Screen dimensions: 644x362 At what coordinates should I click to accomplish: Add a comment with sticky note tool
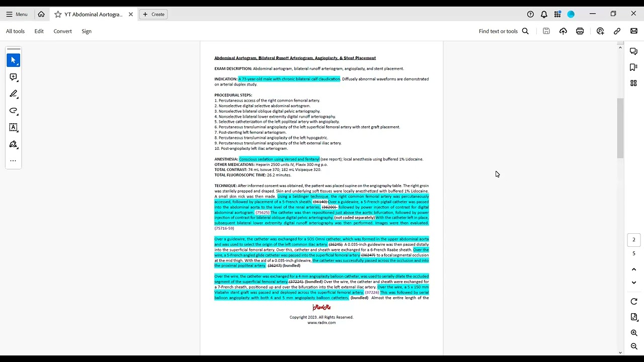click(14, 77)
